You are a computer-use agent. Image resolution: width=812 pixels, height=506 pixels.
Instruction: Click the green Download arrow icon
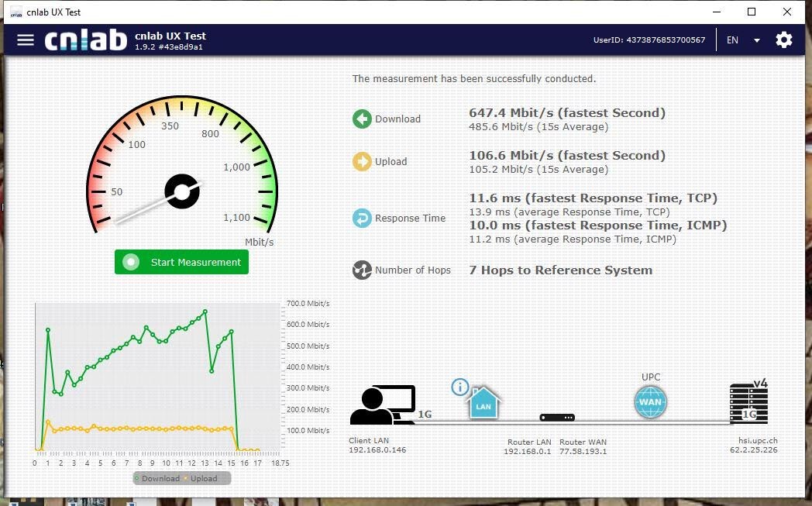pos(362,119)
